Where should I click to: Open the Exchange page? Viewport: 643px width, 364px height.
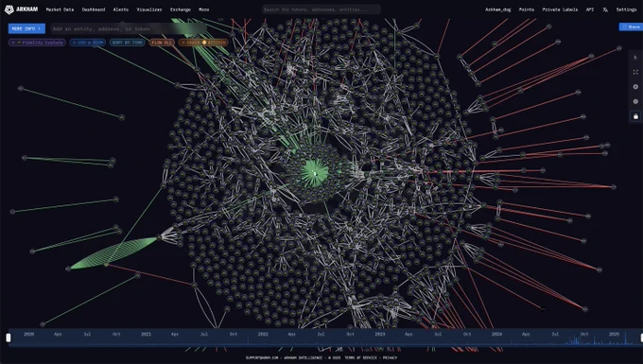pos(181,9)
